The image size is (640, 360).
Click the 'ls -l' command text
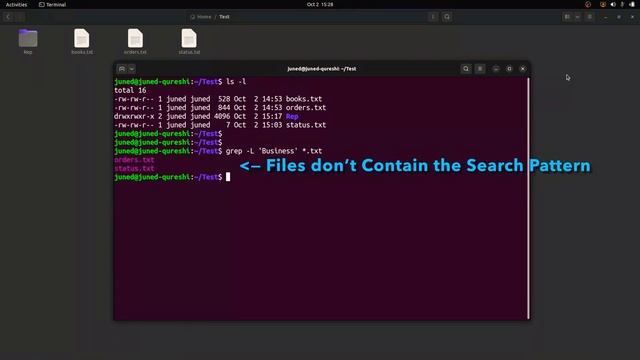point(236,82)
